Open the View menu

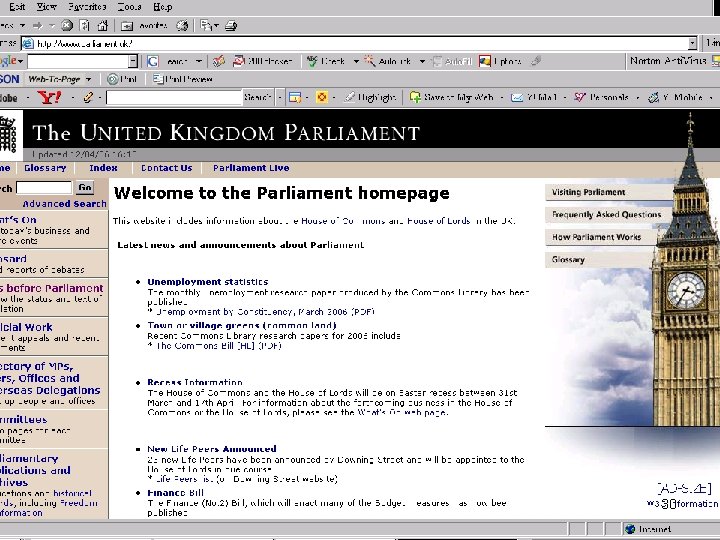click(x=47, y=7)
